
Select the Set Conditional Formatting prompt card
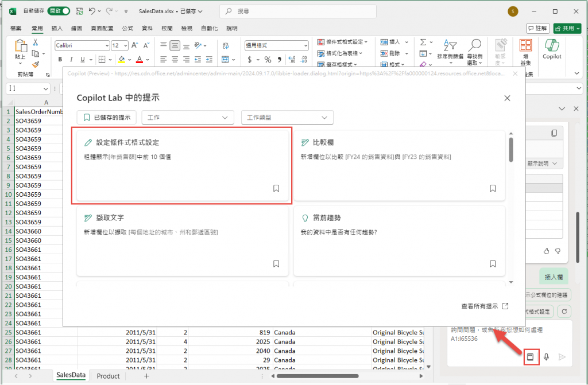click(183, 165)
